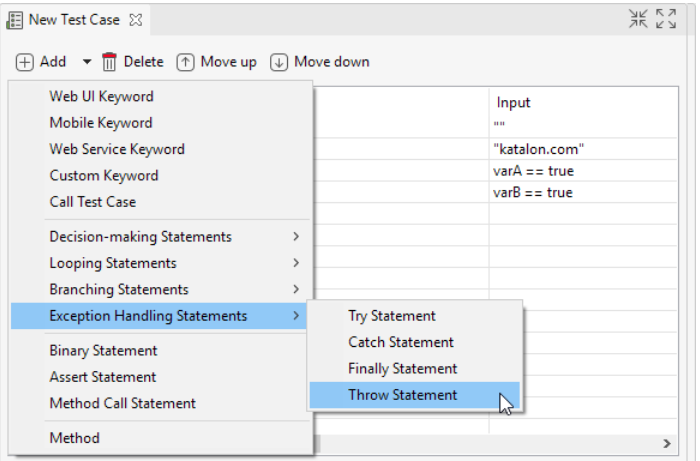This screenshot has width=700, height=461.
Task: Expand Looping Statements submenu
Action: coord(113,263)
